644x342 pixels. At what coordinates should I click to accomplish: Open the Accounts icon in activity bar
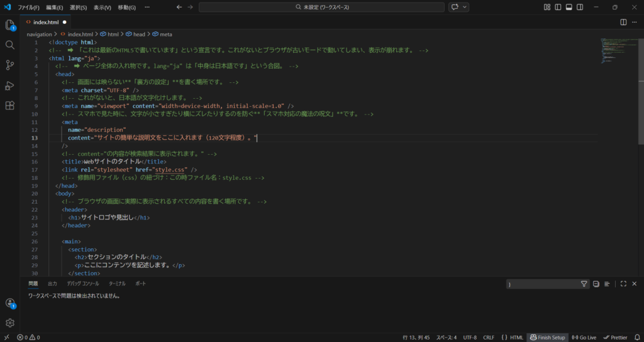coord(9,303)
